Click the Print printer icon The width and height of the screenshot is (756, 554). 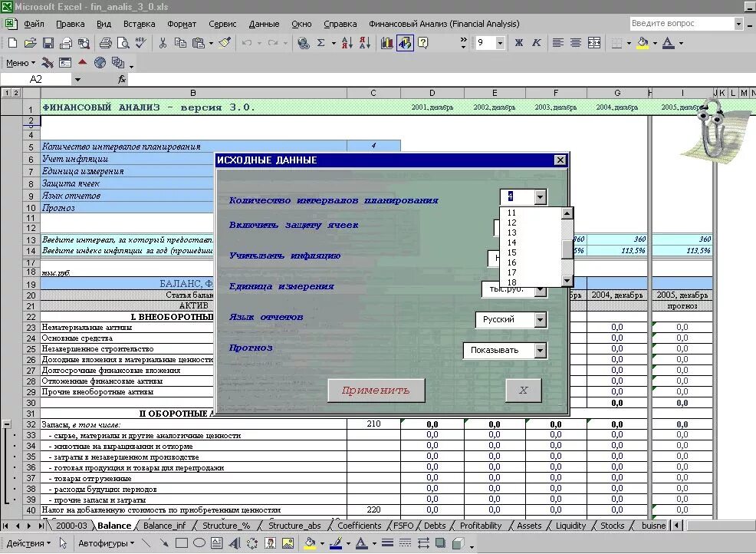(106, 43)
